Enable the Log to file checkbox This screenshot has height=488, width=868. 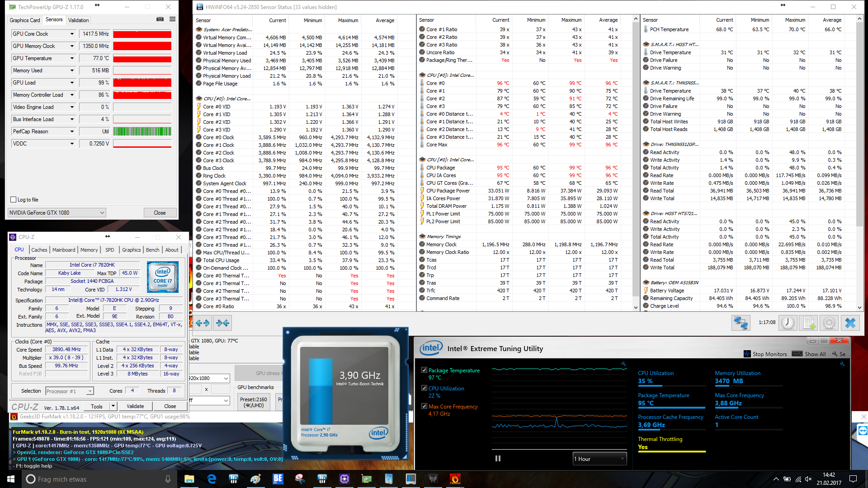(14, 200)
